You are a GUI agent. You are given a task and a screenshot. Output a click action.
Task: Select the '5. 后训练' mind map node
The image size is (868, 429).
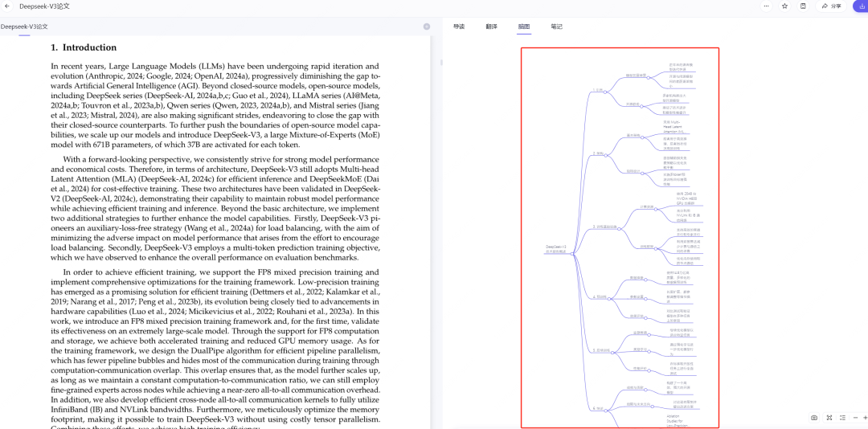coord(600,349)
